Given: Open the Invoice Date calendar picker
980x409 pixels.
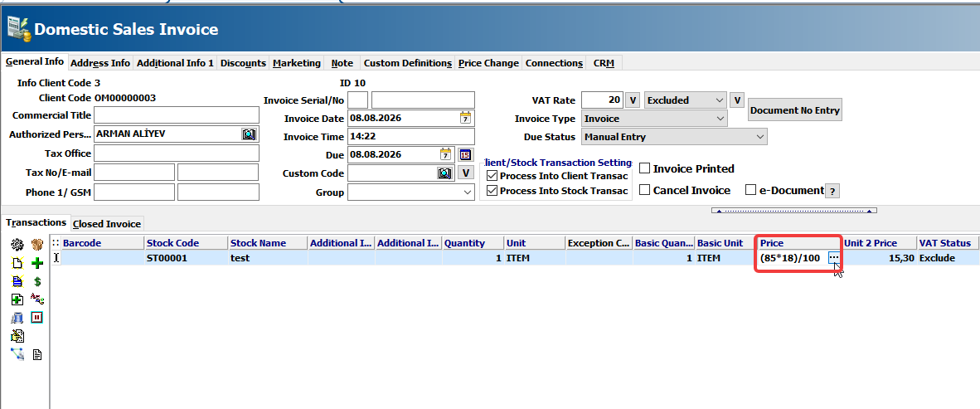Looking at the screenshot, I should point(466,118).
